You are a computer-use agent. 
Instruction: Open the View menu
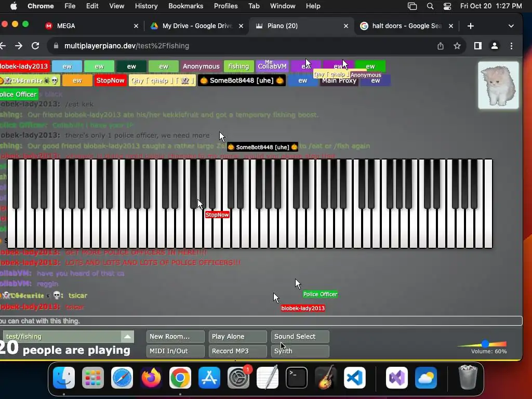pos(117,6)
